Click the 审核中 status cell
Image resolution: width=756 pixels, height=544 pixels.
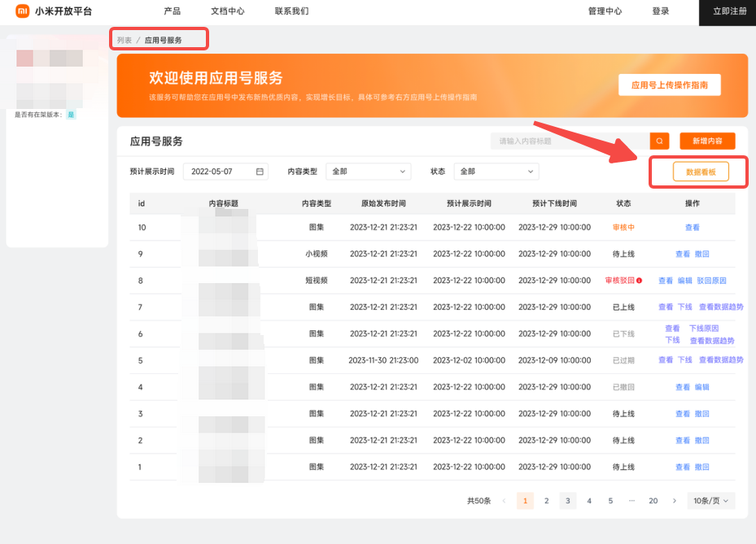pos(623,228)
